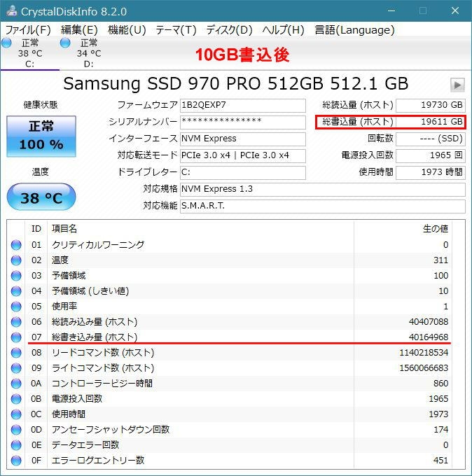Click status orb for コントローラービジー時間 row
Screen dimensions: 472x476
[x=16, y=384]
